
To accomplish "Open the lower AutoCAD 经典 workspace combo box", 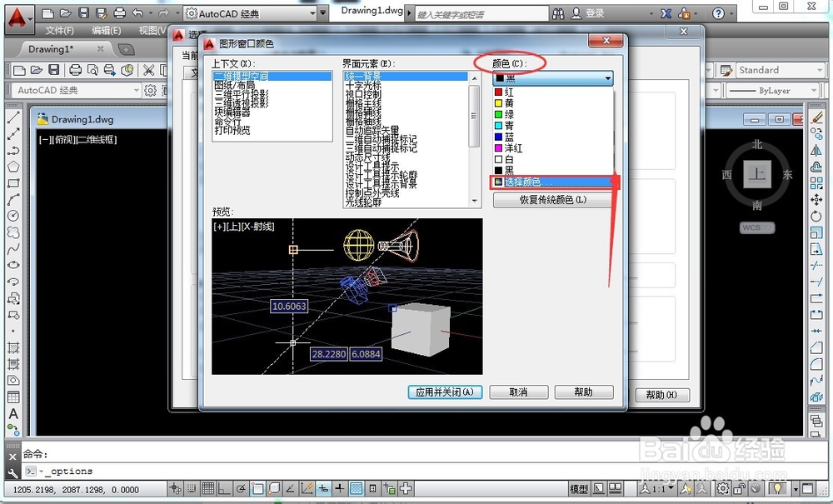I will pos(77,90).
